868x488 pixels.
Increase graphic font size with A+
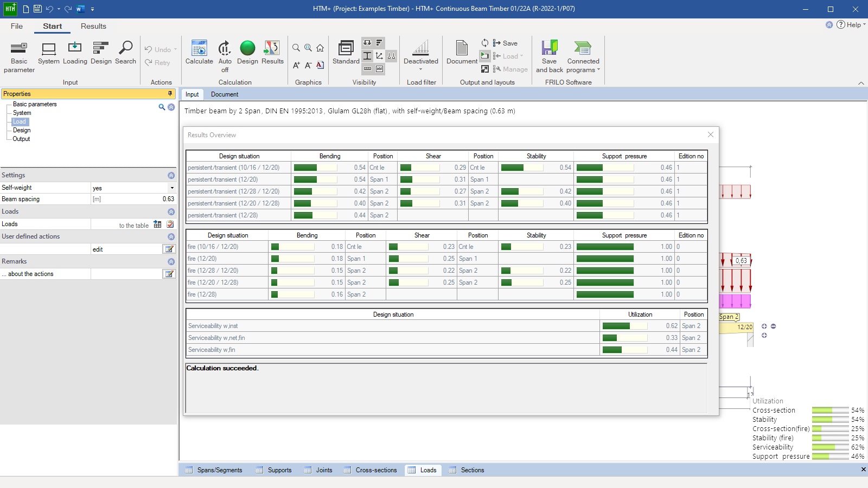(x=296, y=65)
